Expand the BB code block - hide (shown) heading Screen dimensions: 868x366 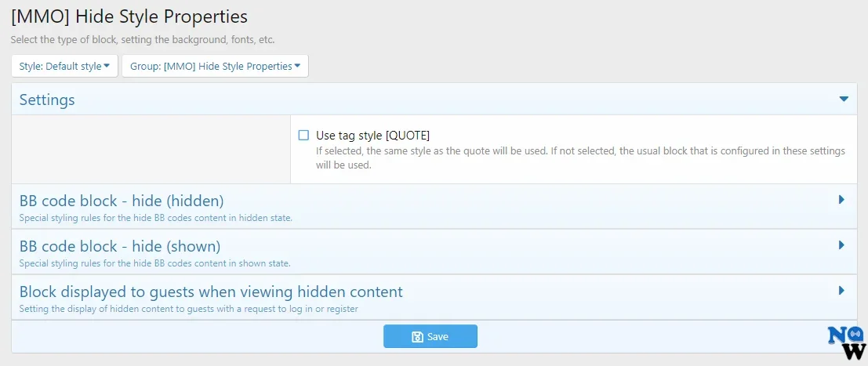119,246
